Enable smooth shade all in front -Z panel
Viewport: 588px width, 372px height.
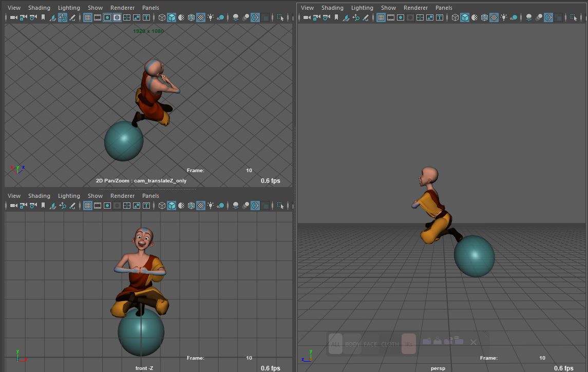172,206
